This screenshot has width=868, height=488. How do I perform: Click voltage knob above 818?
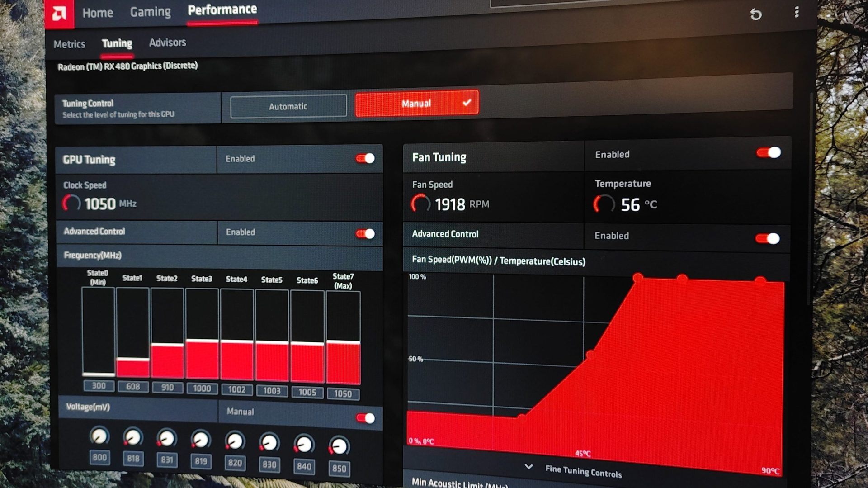coord(133,437)
